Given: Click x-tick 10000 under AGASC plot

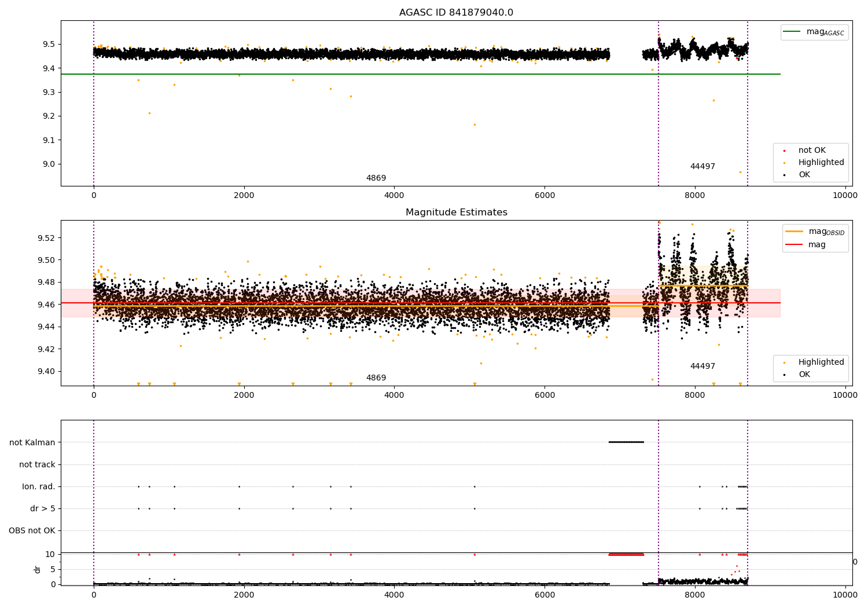Looking at the screenshot, I should click(x=845, y=195).
